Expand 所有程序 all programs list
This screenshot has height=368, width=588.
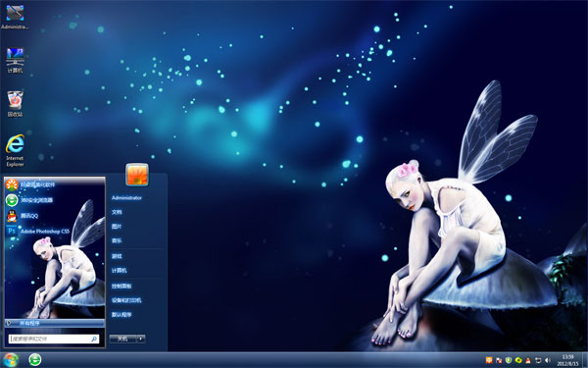click(55, 323)
